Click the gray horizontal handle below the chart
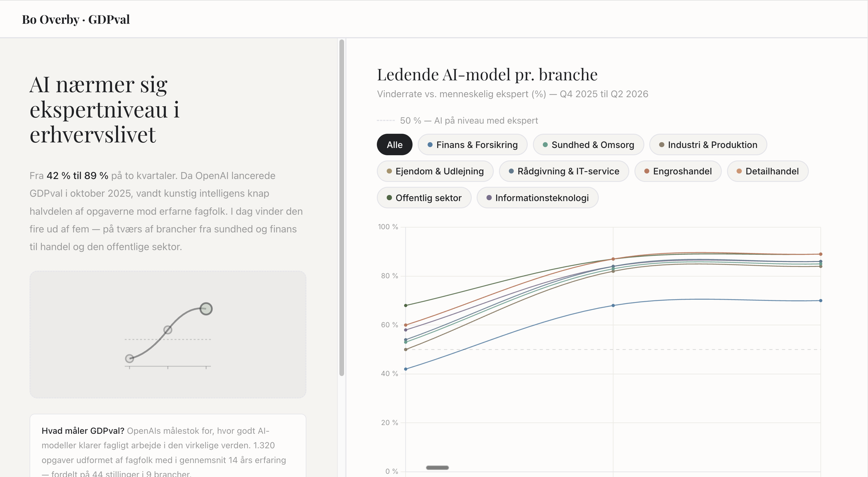Viewport: 868px width, 477px height. point(437,467)
